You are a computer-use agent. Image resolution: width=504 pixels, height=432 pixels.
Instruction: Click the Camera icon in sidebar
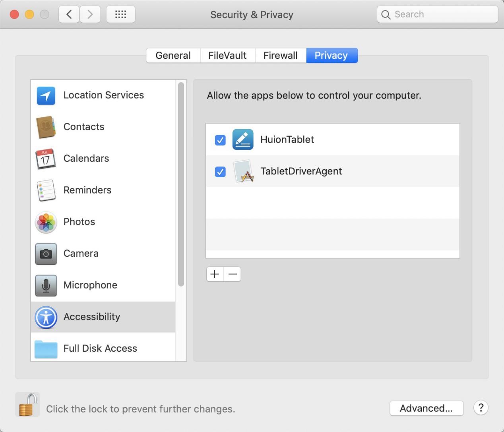[46, 254]
